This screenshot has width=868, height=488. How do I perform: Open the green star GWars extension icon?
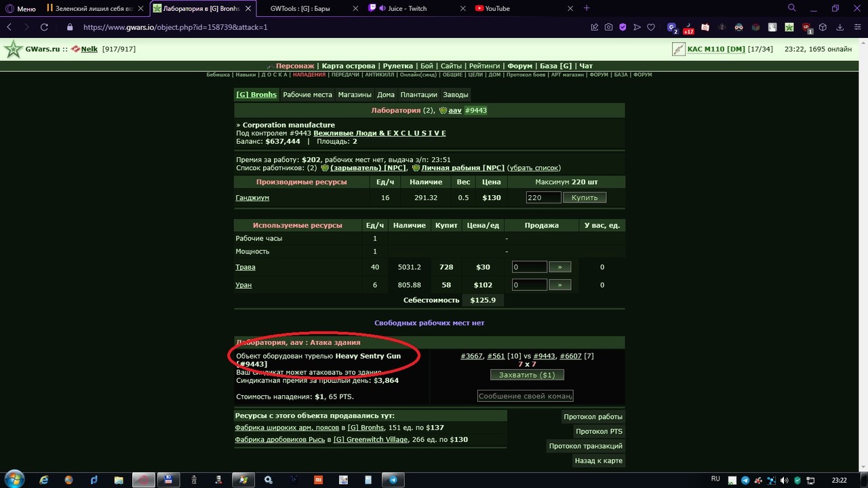pos(789,27)
